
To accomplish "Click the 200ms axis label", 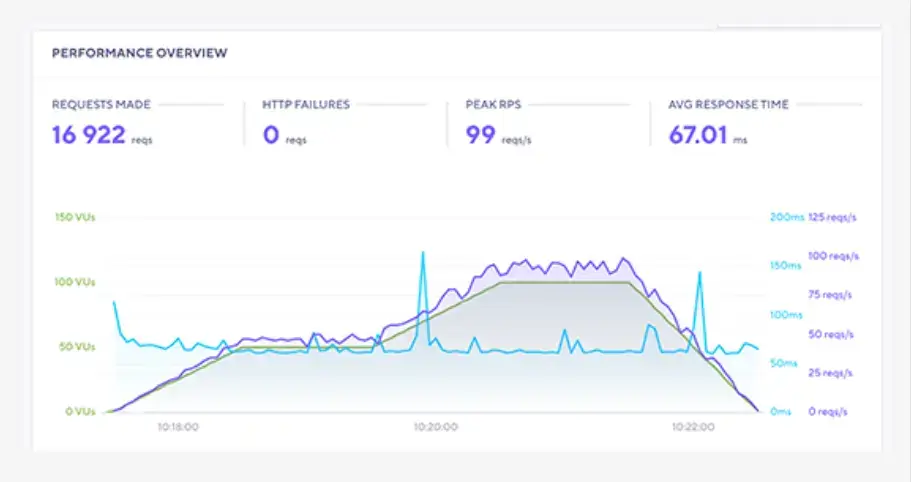I will click(787, 217).
